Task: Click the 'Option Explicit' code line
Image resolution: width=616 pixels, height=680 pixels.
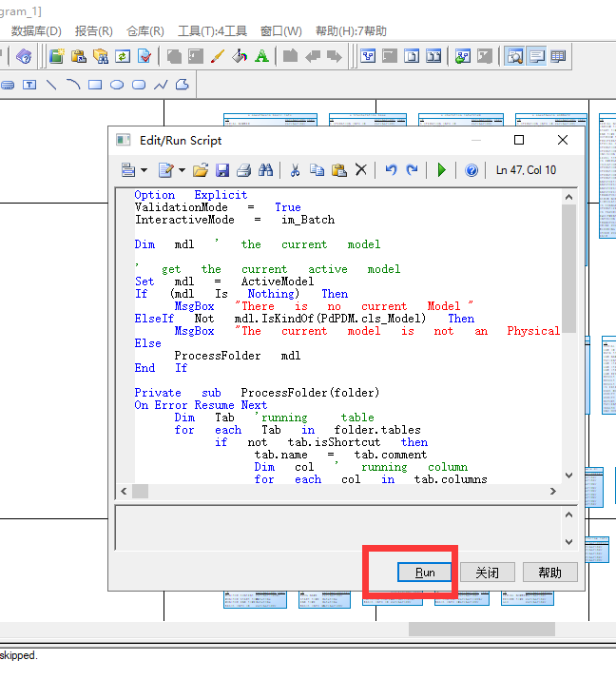Action: [191, 195]
